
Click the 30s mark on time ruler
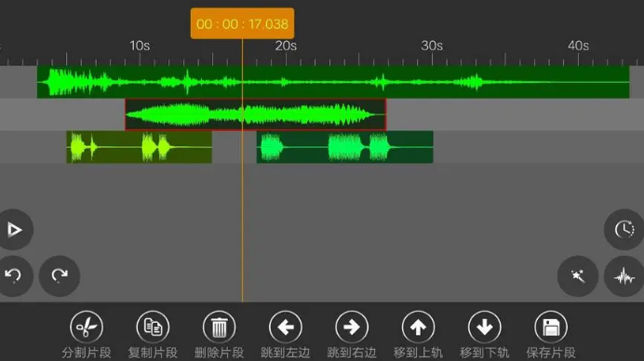pos(432,46)
